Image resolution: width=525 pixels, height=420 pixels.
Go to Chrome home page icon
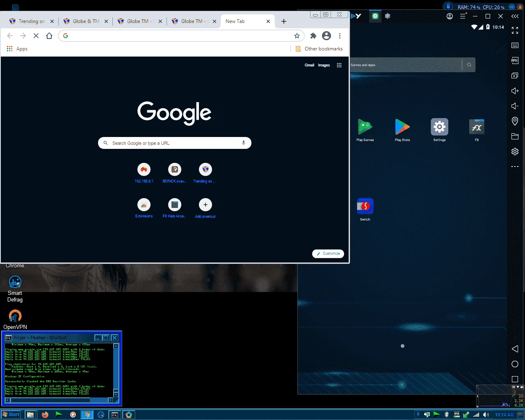click(49, 36)
